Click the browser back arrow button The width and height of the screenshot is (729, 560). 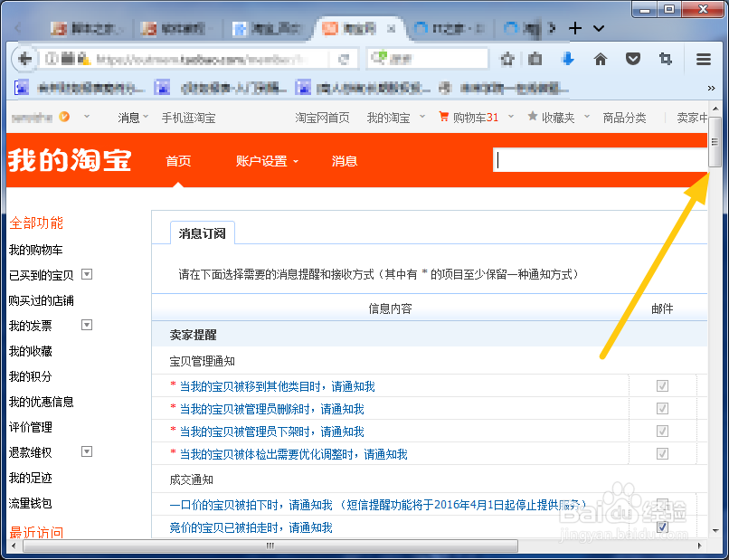point(24,59)
